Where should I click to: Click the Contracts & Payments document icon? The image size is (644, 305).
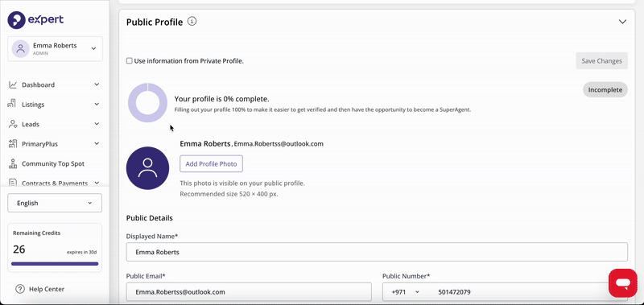[x=13, y=183]
